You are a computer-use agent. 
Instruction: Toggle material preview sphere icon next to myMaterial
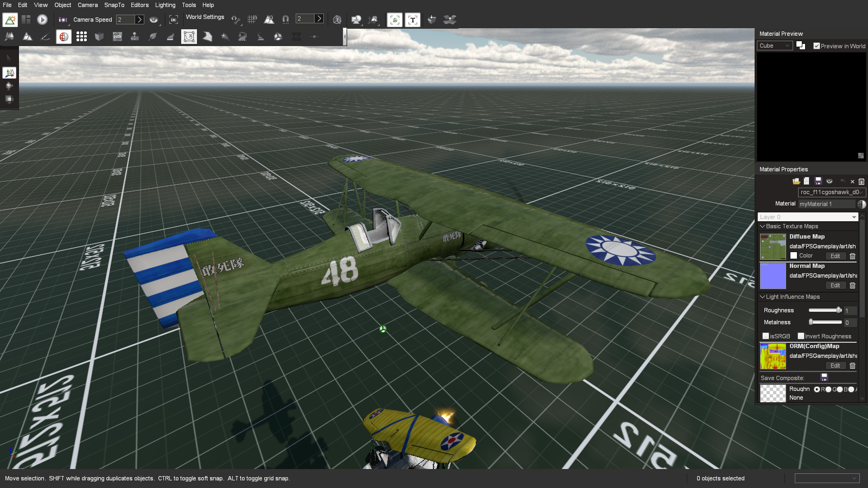click(861, 204)
